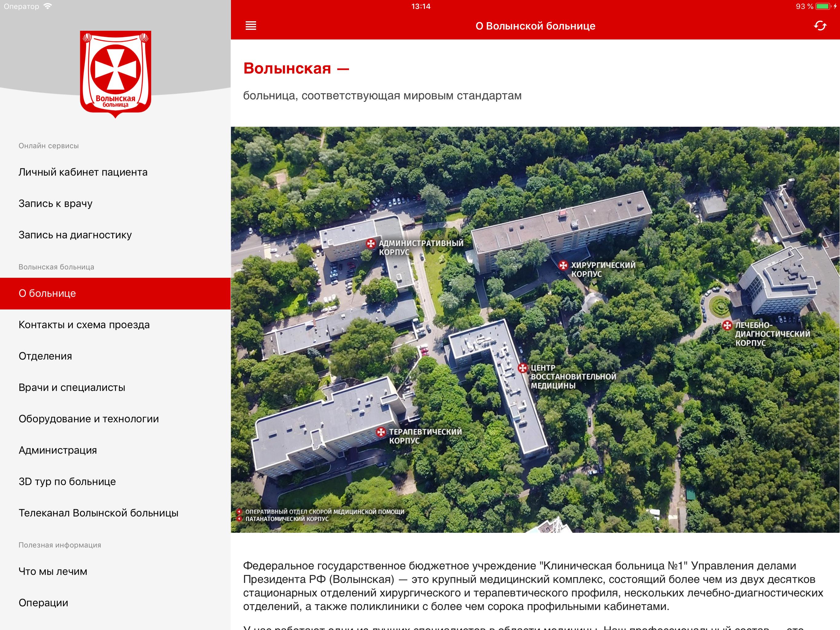Tap the subtitle больница, соответствующая мировым стандартам
The width and height of the screenshot is (840, 630).
[382, 95]
